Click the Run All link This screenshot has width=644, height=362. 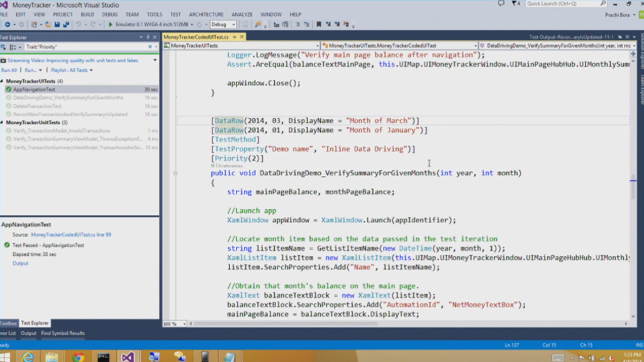pos(9,70)
